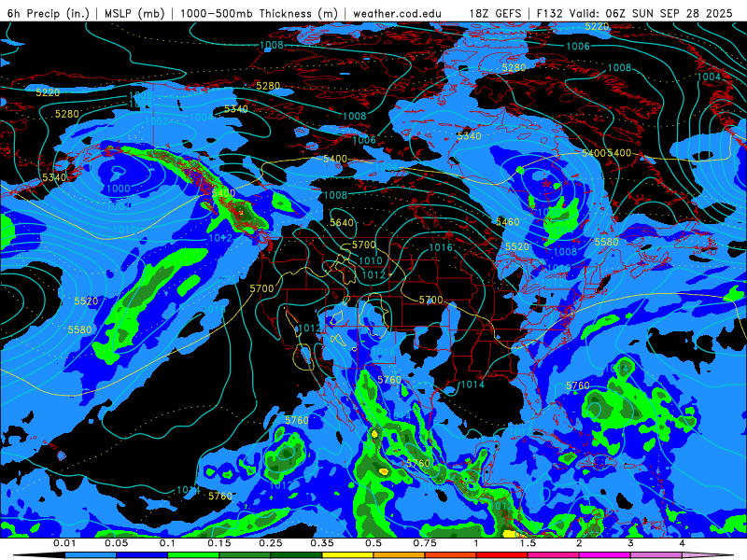747x560 pixels.
Task: Click the orange swatch after yellow in the color bar
Action: 400,555
